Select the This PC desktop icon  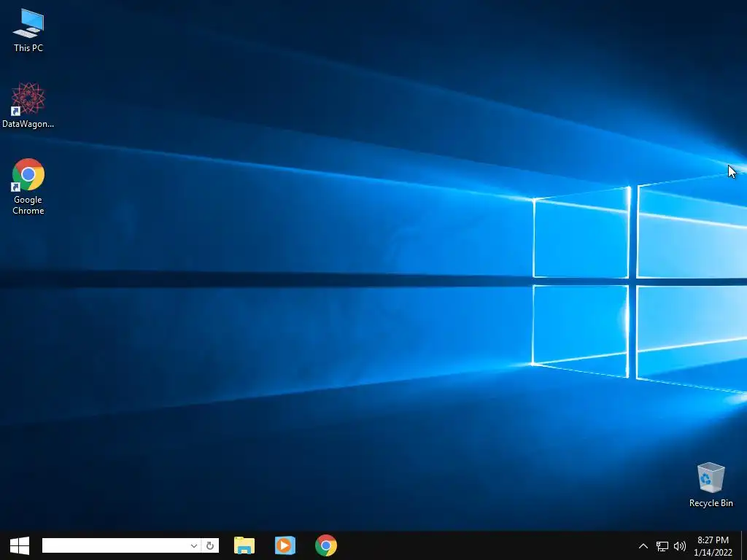[28, 30]
